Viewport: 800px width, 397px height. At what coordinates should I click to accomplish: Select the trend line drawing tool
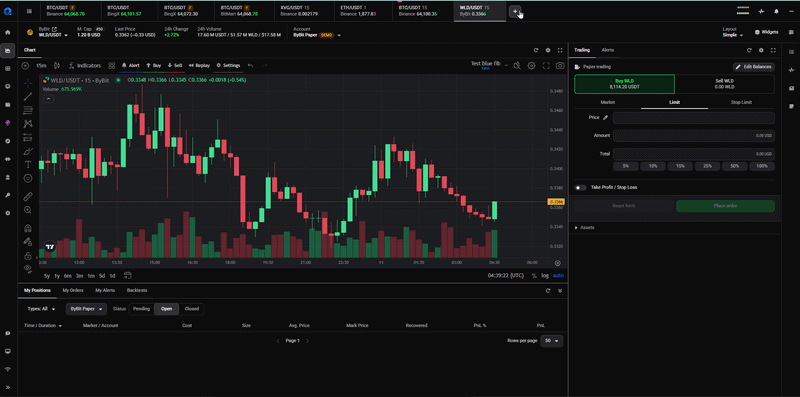tap(28, 96)
